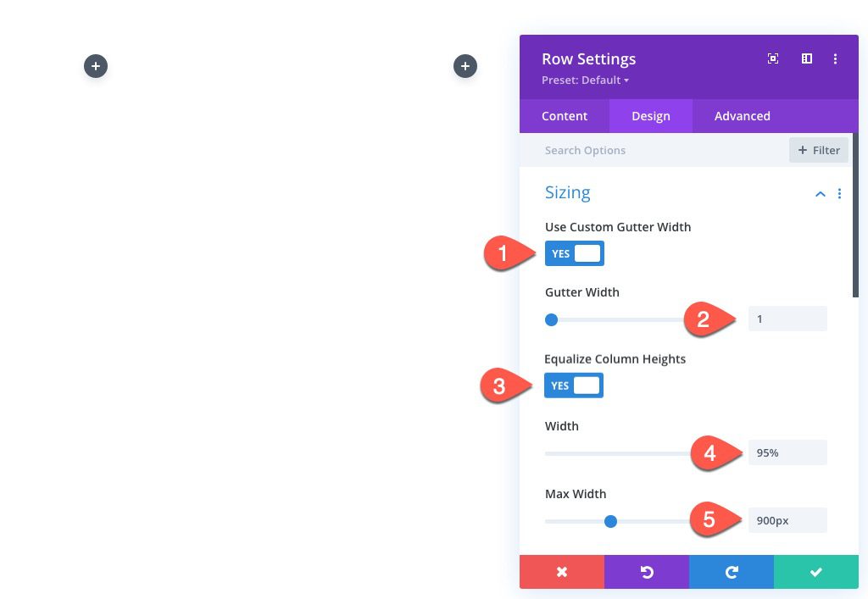The height and width of the screenshot is (599, 868).
Task: Open the Advanced tab
Action: [x=742, y=115]
